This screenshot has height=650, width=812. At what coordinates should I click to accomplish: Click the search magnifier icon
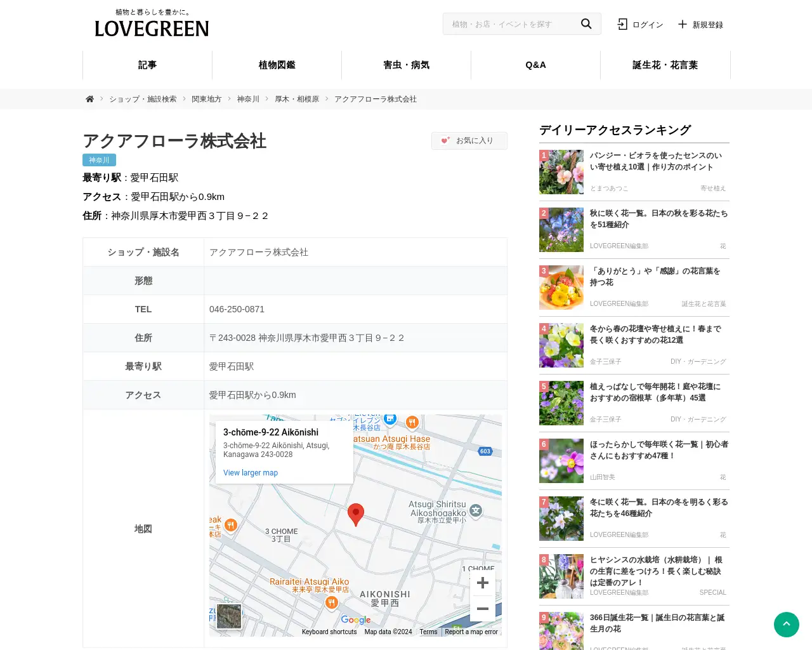(x=586, y=23)
